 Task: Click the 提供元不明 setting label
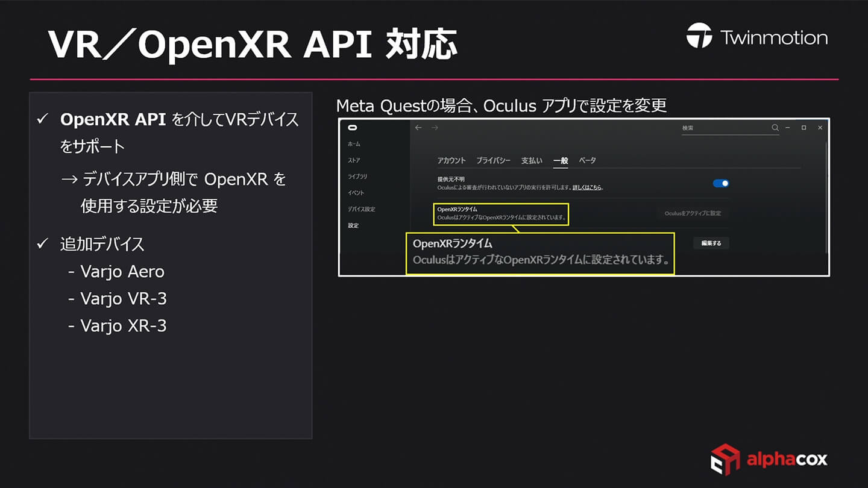451,180
